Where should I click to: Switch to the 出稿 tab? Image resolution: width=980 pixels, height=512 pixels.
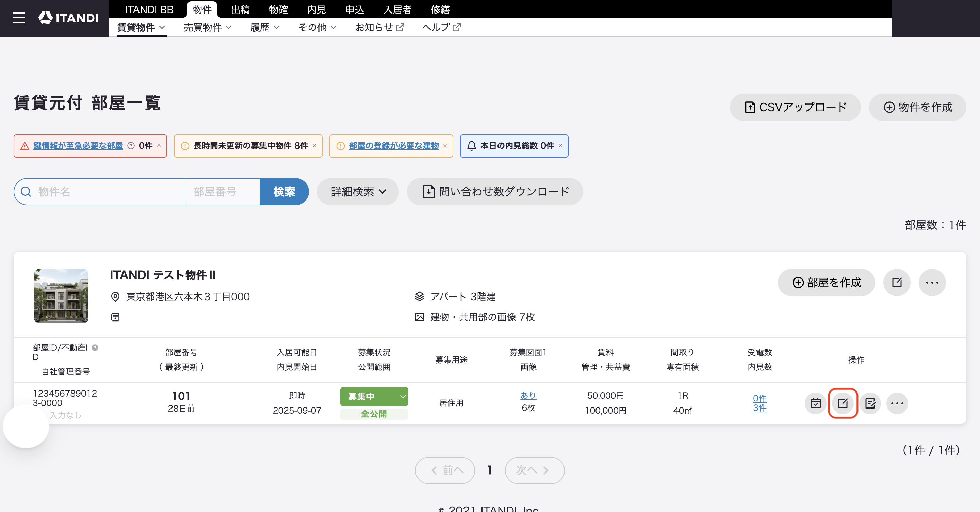[241, 10]
